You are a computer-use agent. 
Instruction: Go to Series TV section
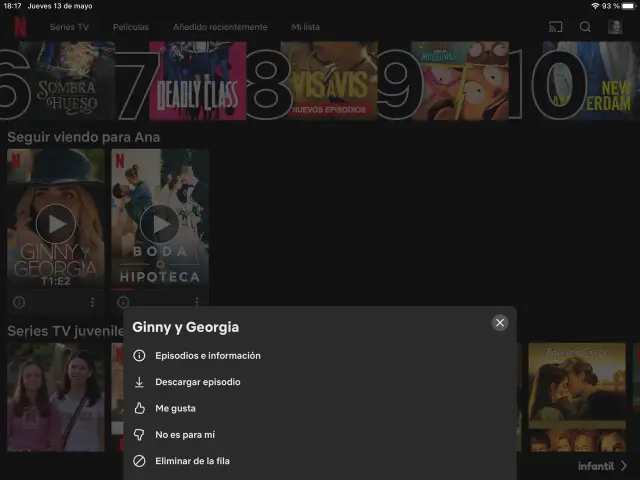click(69, 27)
